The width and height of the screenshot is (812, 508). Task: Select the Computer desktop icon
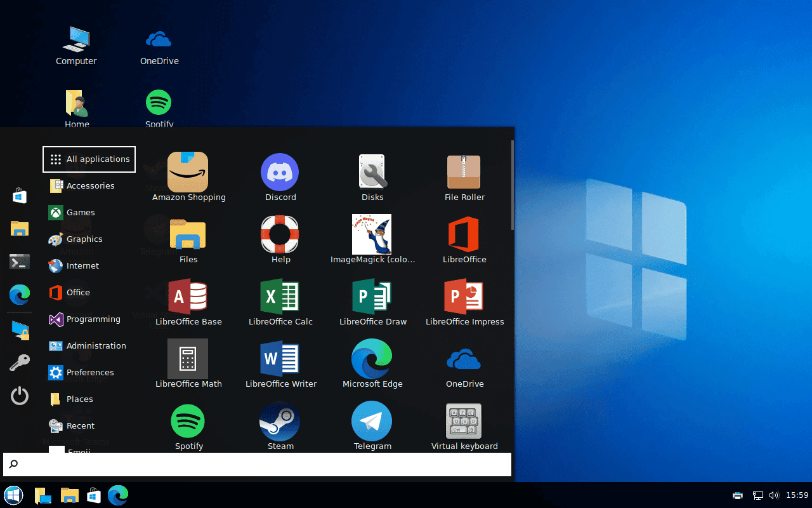[76, 46]
